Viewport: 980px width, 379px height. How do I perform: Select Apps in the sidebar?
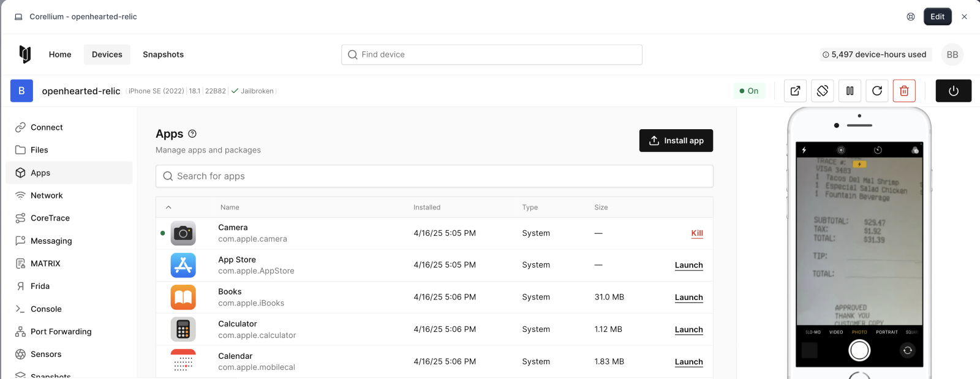point(69,173)
